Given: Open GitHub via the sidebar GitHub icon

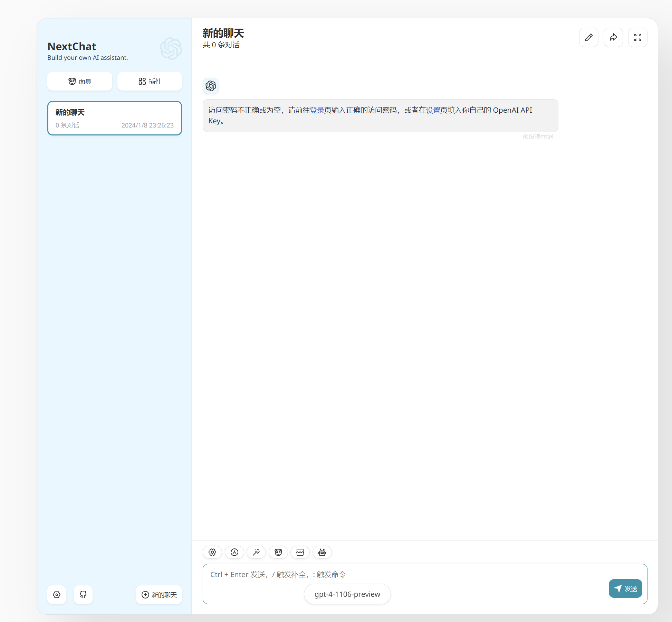Looking at the screenshot, I should (83, 595).
